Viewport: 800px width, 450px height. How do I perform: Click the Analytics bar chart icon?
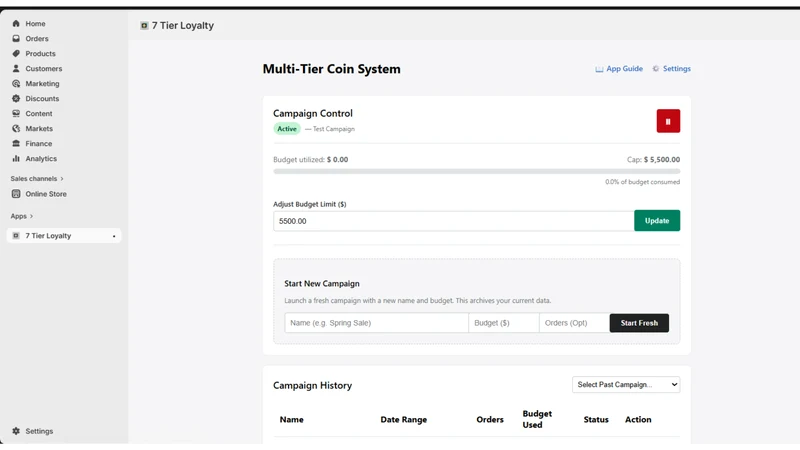(x=16, y=159)
